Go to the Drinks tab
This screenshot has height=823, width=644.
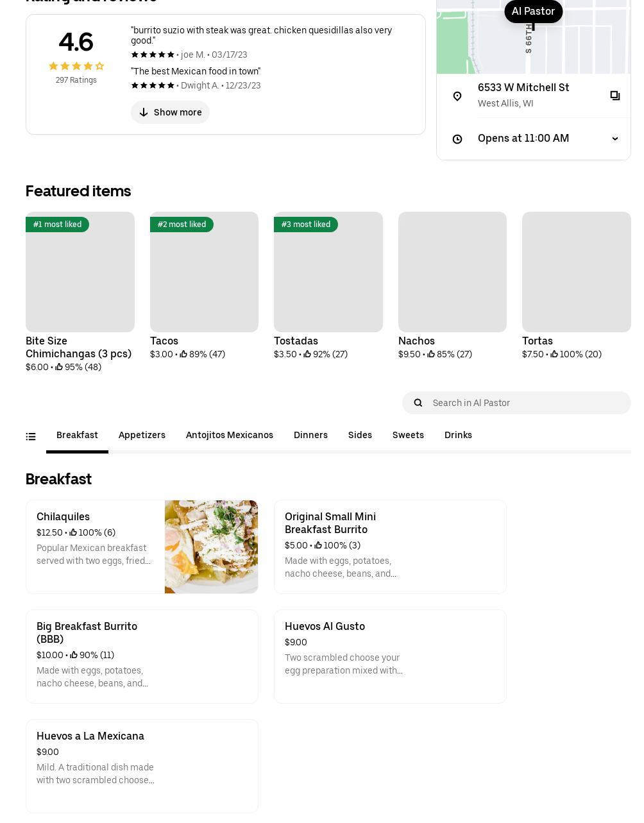pos(458,435)
